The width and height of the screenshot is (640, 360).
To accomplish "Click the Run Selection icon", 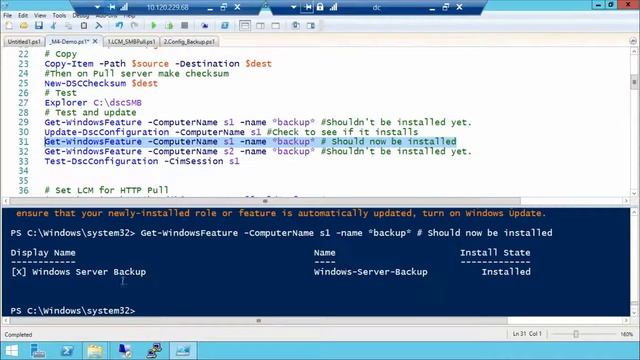I will pos(169,26).
